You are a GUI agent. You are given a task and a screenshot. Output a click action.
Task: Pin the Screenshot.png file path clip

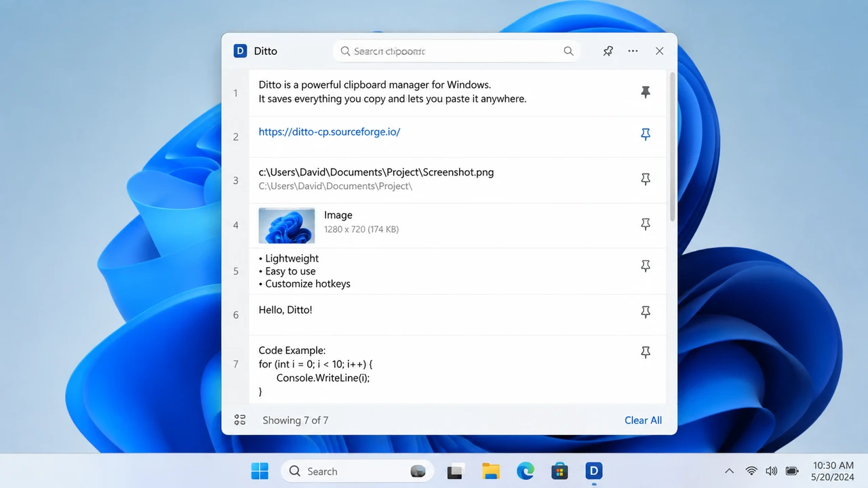(x=646, y=180)
